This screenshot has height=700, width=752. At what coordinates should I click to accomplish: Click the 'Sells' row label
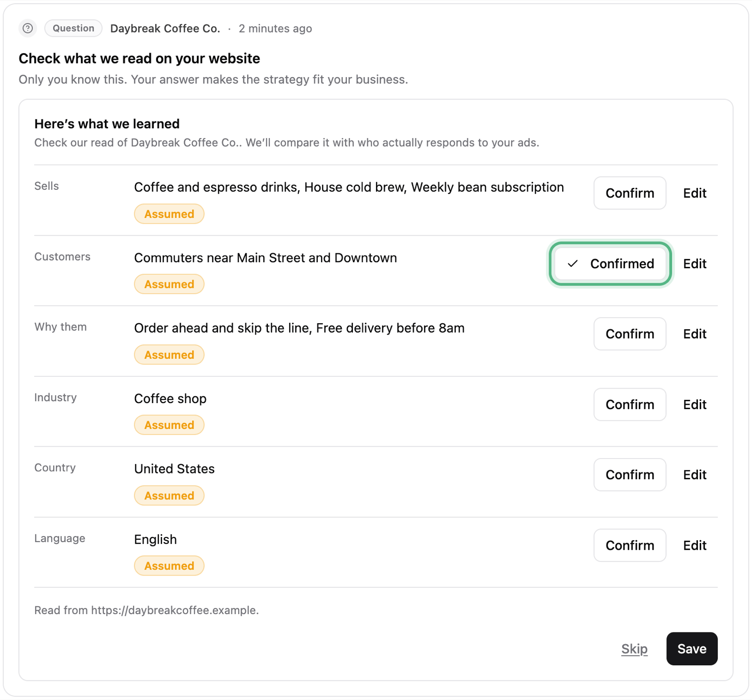pos(47,186)
